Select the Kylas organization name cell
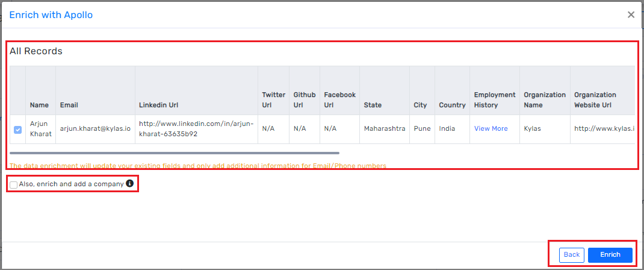Screen dimensions: 644x270 pos(545,130)
